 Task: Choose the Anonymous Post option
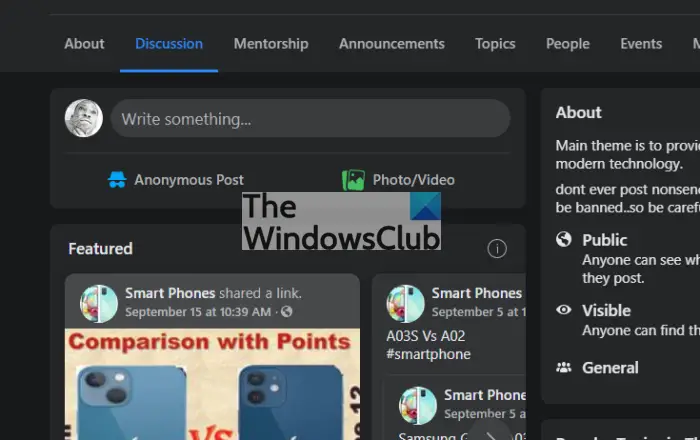click(175, 180)
